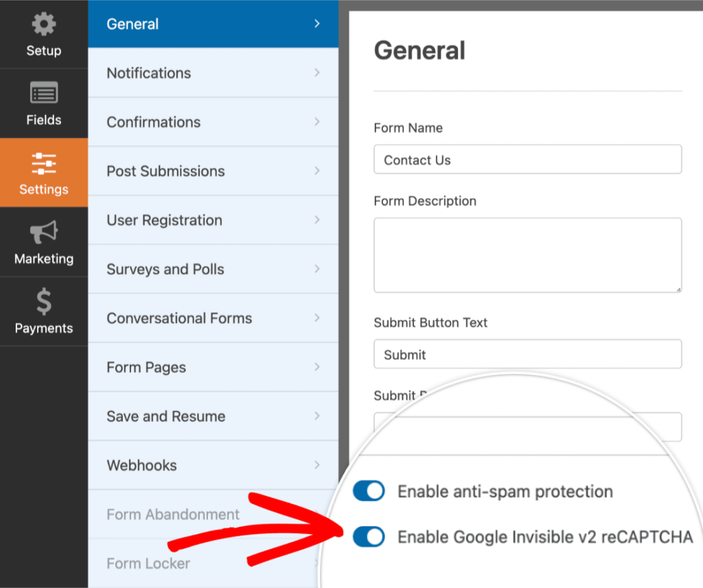703x588 pixels.
Task: Switch to the Notifications tab
Action: pyautogui.click(x=148, y=73)
